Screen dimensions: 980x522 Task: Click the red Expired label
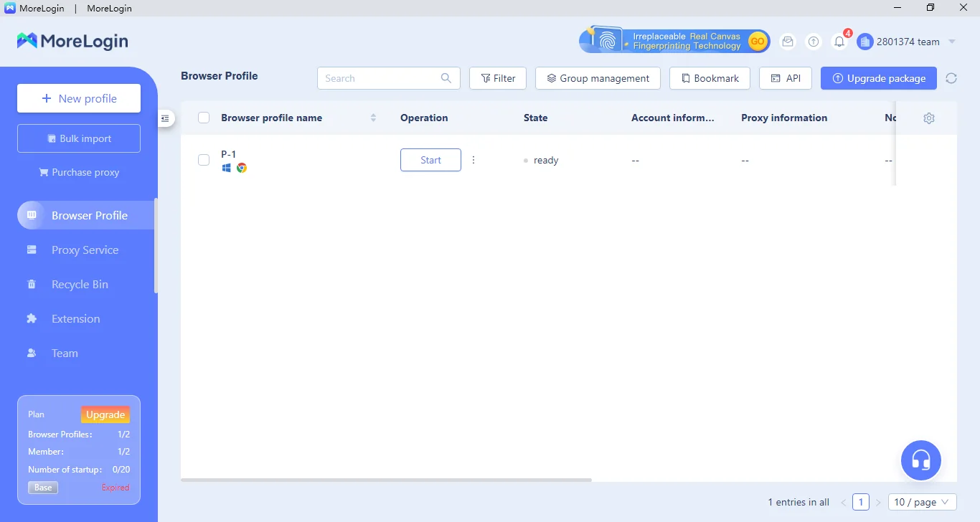(116, 488)
